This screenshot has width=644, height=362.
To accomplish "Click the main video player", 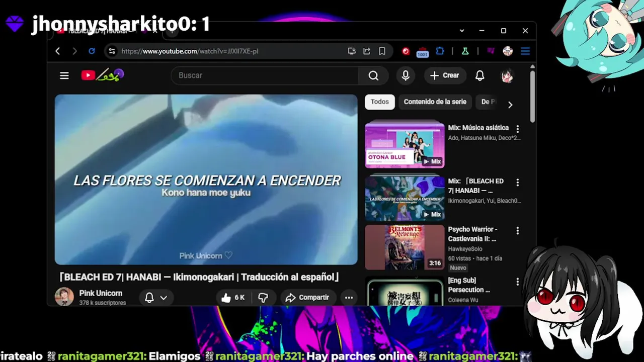I will pos(206,179).
